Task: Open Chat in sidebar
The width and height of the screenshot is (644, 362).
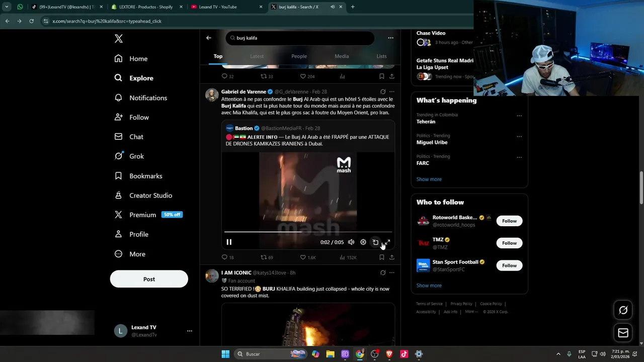Action: pyautogui.click(x=129, y=137)
